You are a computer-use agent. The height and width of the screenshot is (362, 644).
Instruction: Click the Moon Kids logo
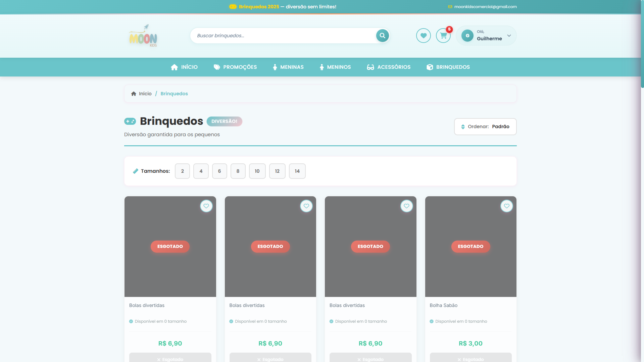(x=143, y=36)
